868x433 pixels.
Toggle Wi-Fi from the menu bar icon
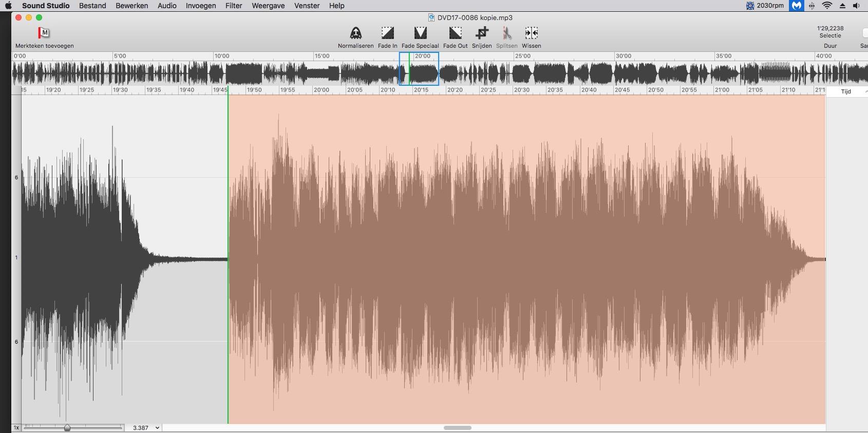(x=827, y=6)
